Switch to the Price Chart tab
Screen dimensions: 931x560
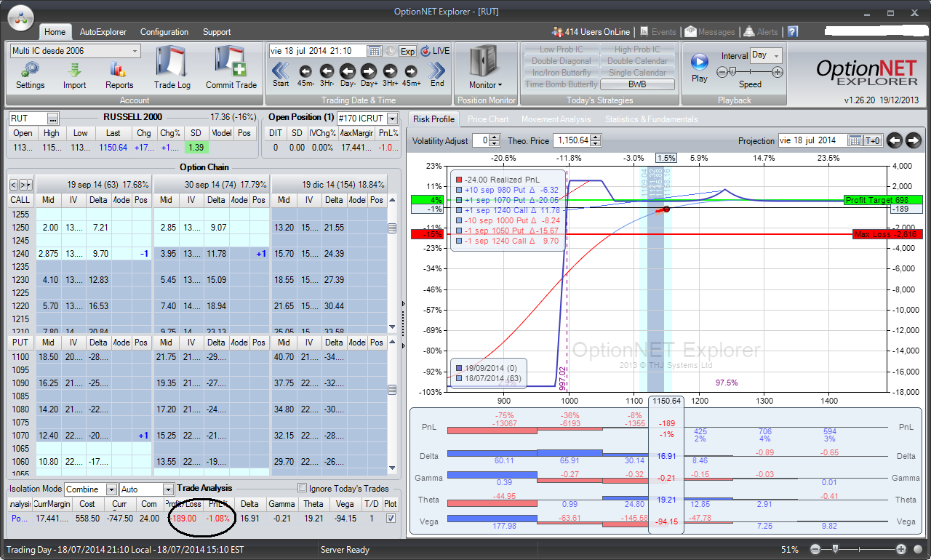(x=487, y=119)
